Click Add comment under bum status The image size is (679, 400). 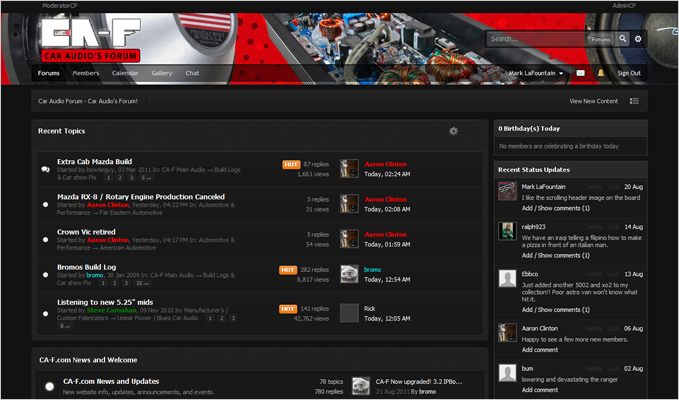(540, 390)
